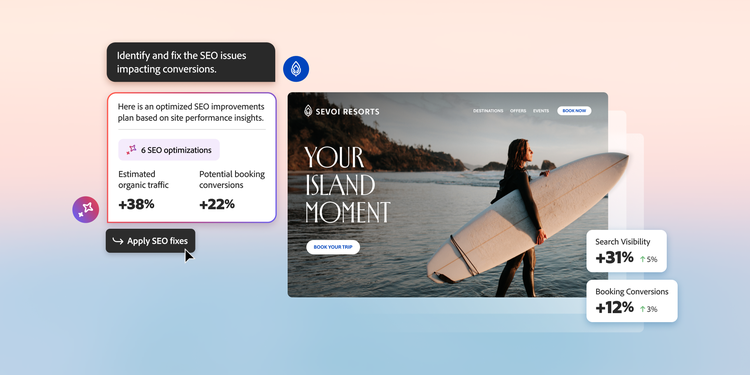Viewport: 750px width, 375px height.
Task: Click the sparkle icon beside 6 SEO optimizations
Action: coord(131,150)
